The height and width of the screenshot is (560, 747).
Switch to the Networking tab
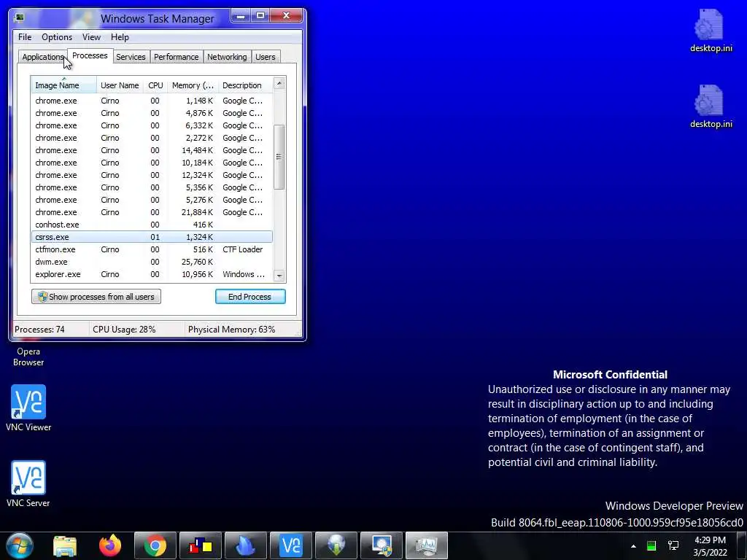pyautogui.click(x=227, y=57)
